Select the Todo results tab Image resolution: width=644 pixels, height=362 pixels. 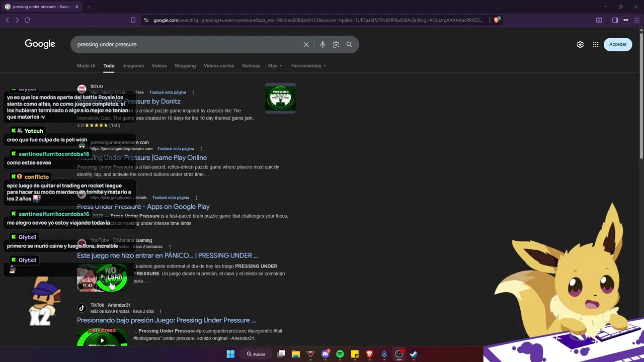tap(109, 66)
